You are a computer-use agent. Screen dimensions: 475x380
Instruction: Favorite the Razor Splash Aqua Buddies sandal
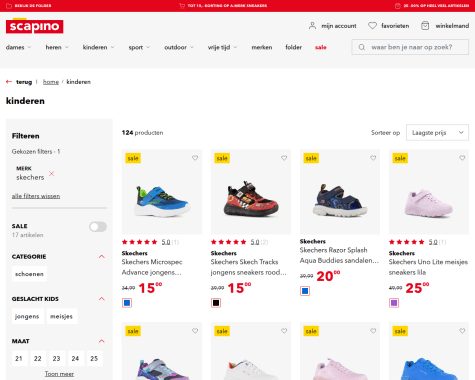(373, 158)
